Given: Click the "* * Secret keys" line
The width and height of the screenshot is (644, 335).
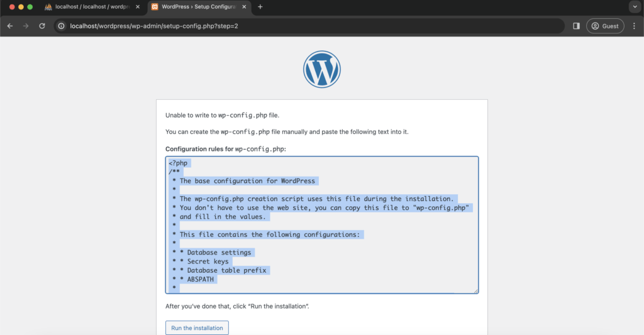Looking at the screenshot, I should pos(201,261).
